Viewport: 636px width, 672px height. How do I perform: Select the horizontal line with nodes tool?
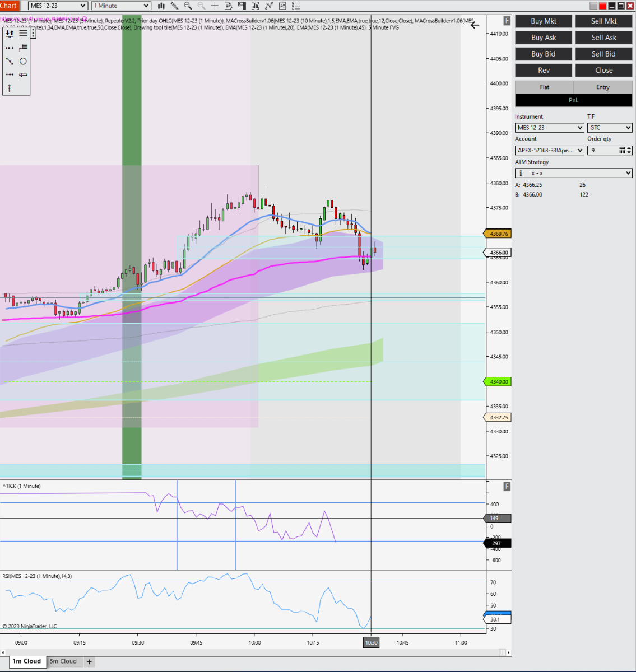pyautogui.click(x=10, y=48)
